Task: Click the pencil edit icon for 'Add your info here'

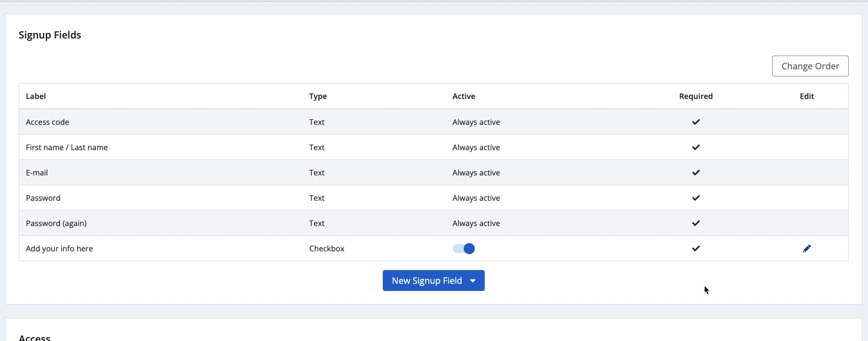Action: click(806, 249)
